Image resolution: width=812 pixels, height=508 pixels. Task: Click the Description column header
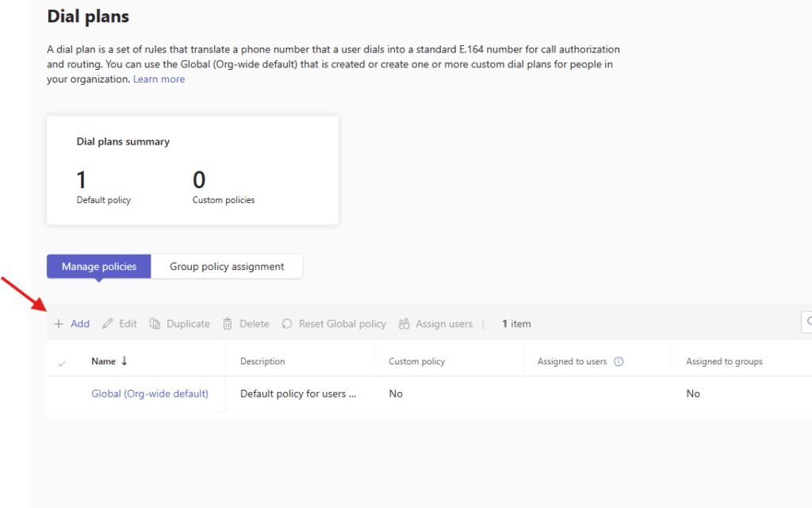[x=262, y=362]
